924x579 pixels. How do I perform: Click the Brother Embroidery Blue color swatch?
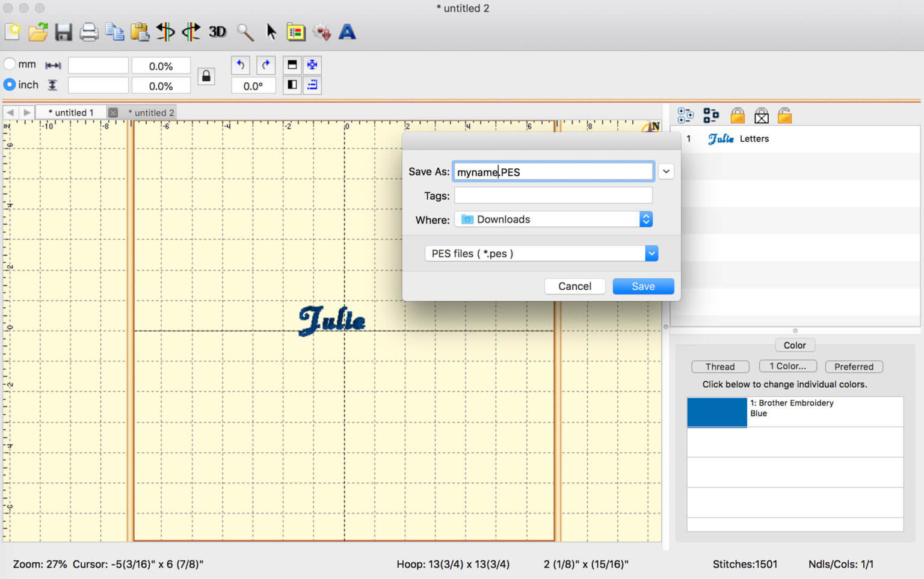point(716,412)
